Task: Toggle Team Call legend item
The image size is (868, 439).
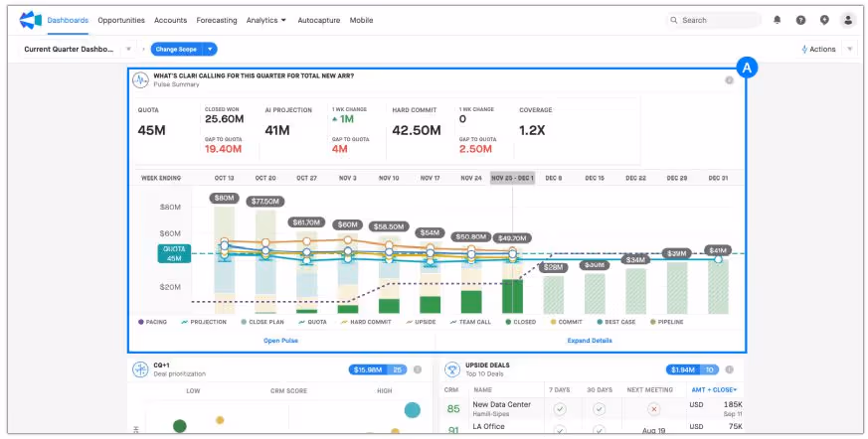Action: point(470,322)
